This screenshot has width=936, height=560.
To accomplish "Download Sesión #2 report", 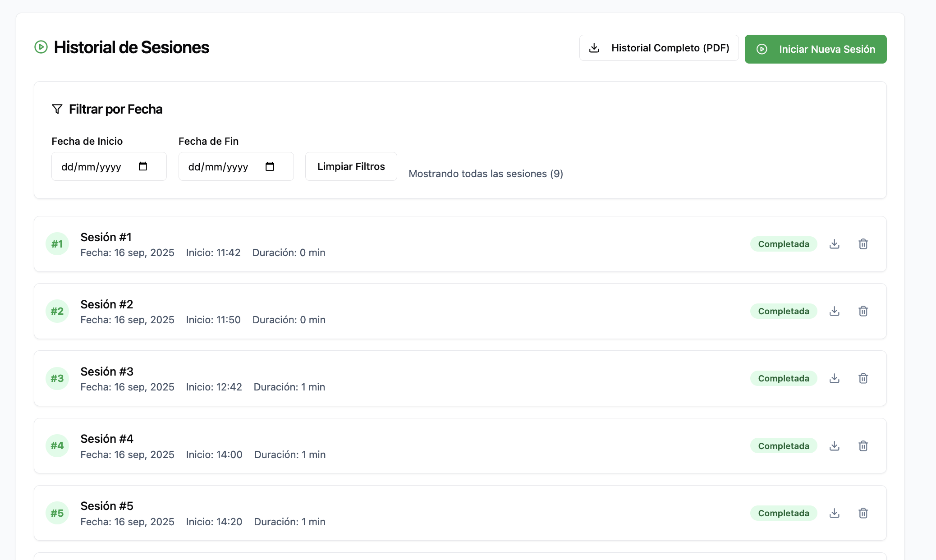I will pyautogui.click(x=834, y=311).
